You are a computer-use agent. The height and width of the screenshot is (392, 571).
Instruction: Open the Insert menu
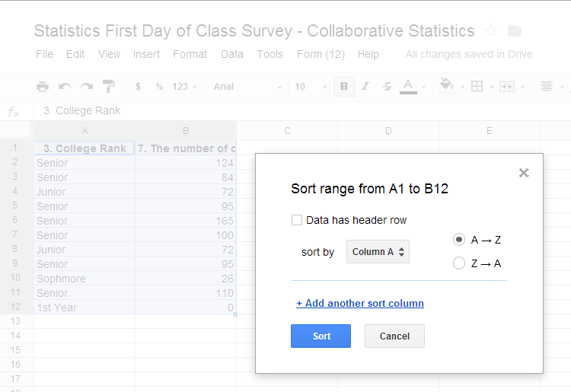[x=146, y=54]
